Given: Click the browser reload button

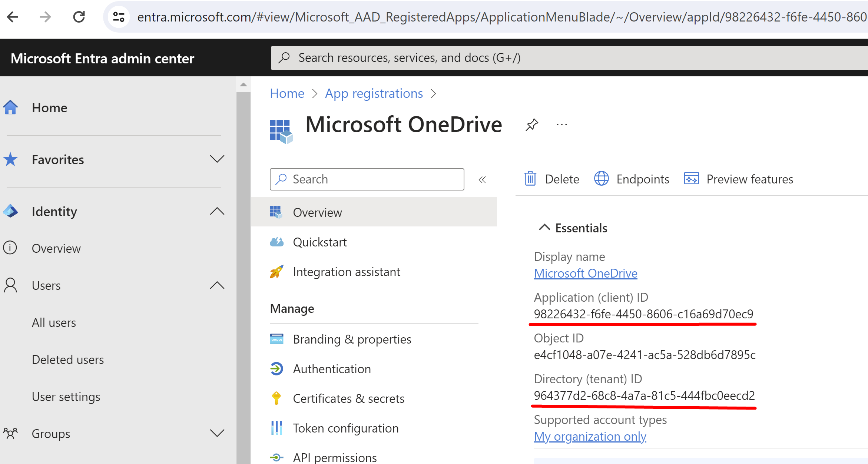Looking at the screenshot, I should coord(79,17).
